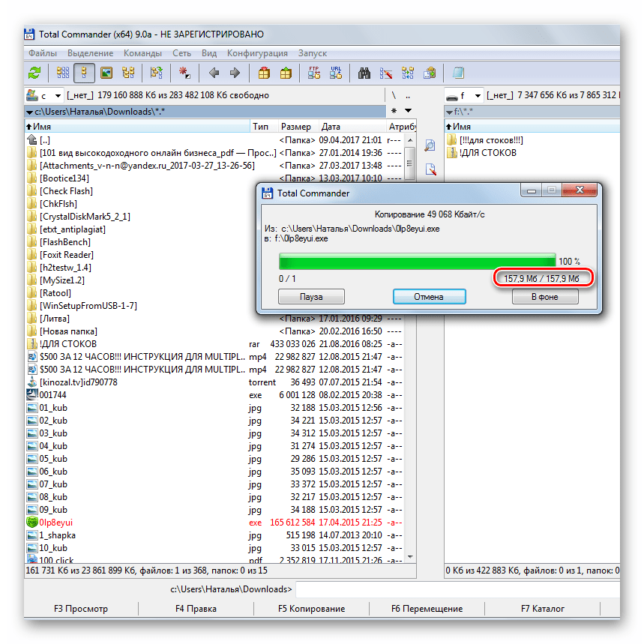Select the 0lp8eyui file in list
The height and width of the screenshot is (644, 644).
55,522
